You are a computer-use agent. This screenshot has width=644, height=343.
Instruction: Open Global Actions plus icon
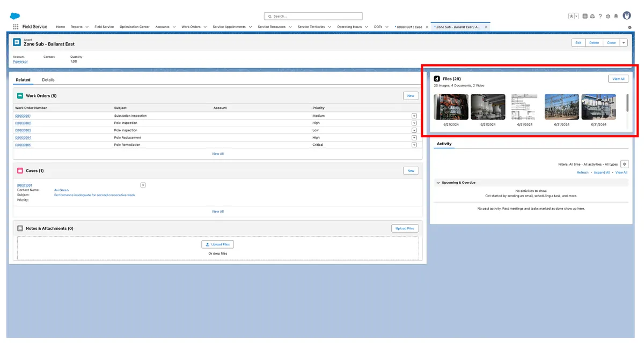585,16
